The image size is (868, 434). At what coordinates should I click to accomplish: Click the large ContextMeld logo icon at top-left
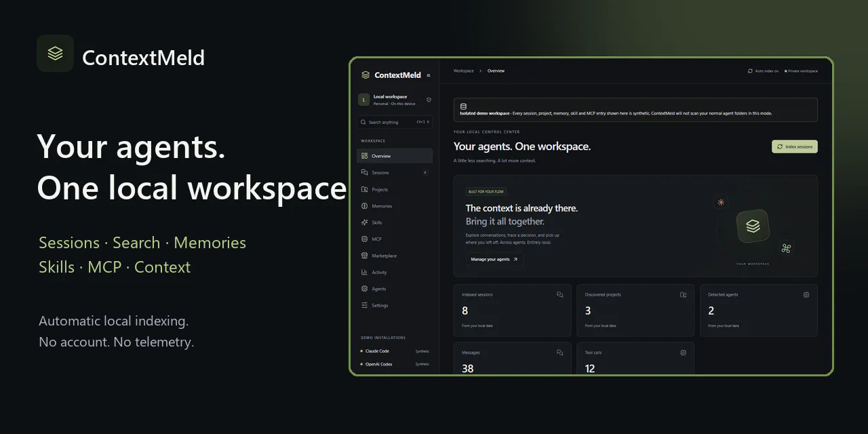pos(55,54)
